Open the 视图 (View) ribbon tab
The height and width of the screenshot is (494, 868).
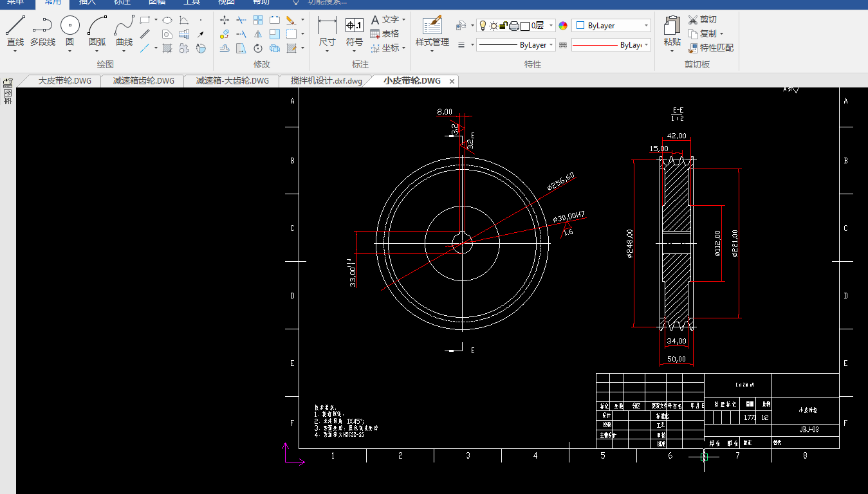tap(226, 3)
